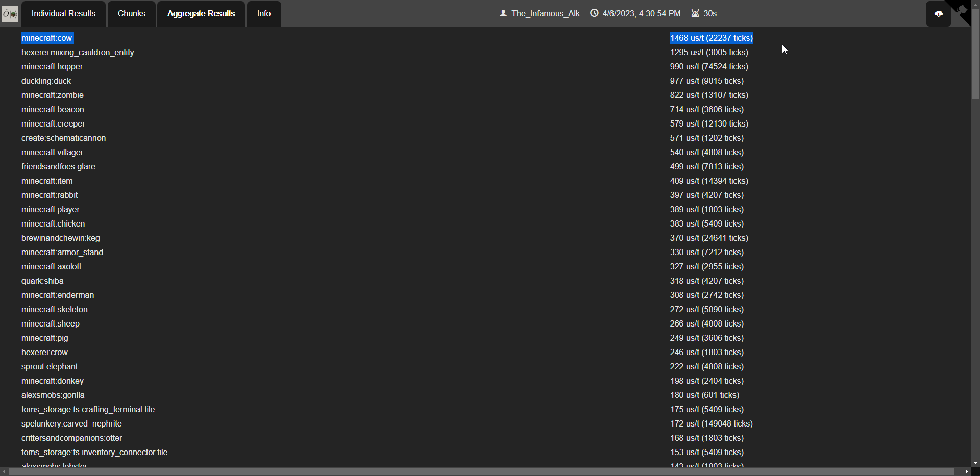This screenshot has height=476, width=980.
Task: Click the 180 us/t (601 ticks) value
Action: tap(705, 395)
